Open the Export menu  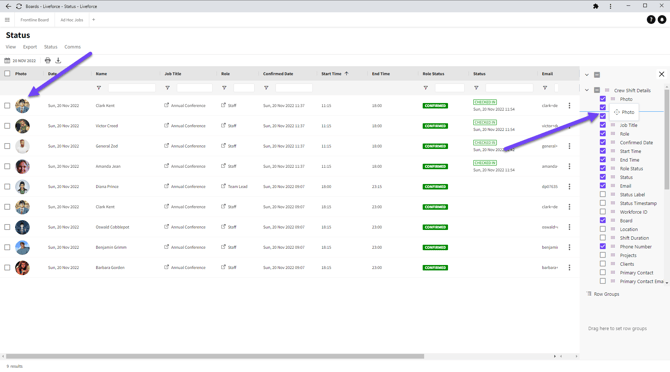(x=30, y=47)
